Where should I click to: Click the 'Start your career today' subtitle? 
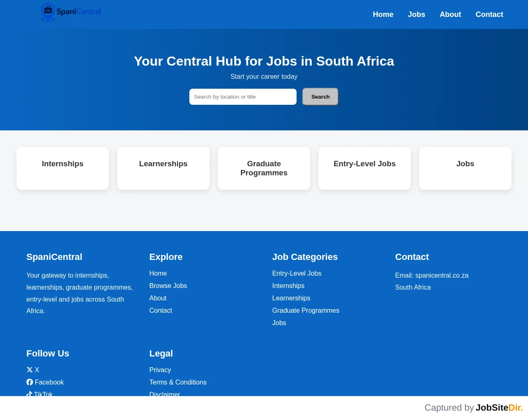pos(264,76)
